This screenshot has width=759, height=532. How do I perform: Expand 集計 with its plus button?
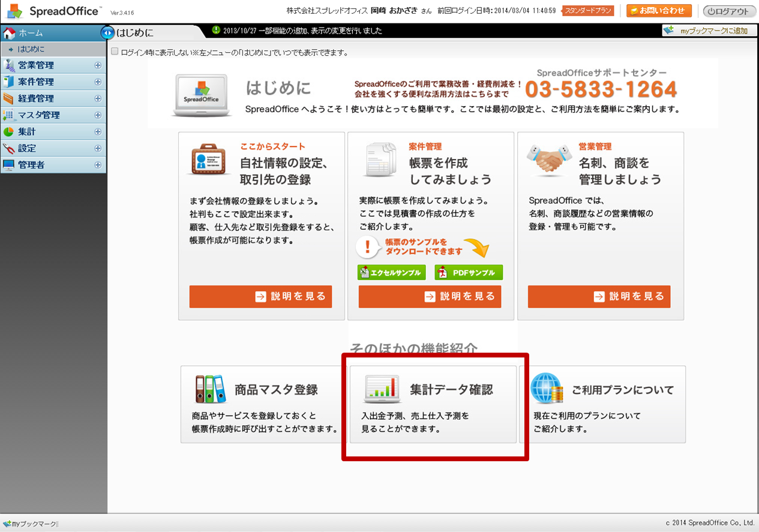point(98,131)
